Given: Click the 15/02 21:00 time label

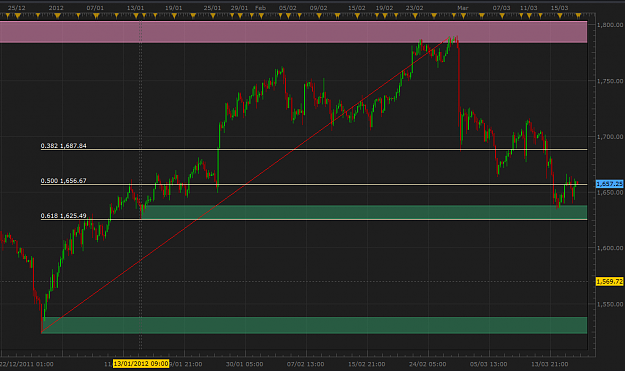Looking at the screenshot, I should click(367, 364).
